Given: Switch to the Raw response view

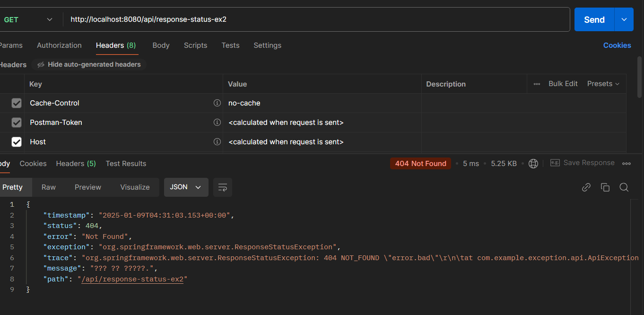Looking at the screenshot, I should coord(49,187).
